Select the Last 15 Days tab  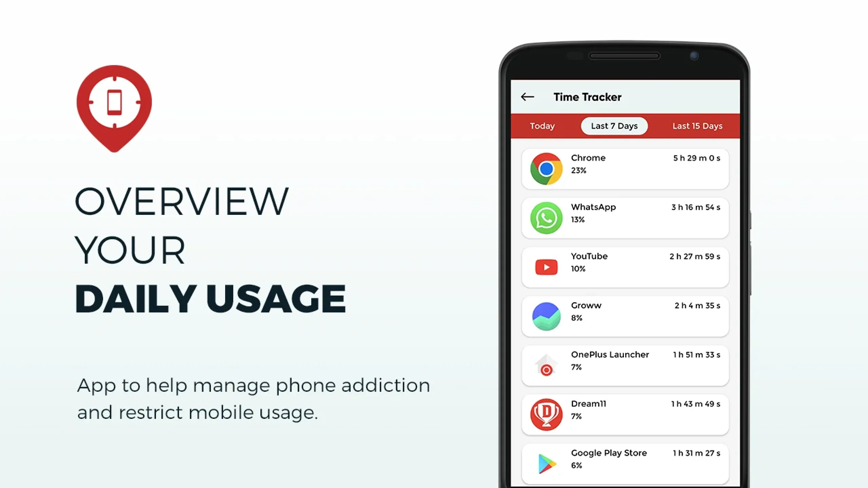pos(697,126)
